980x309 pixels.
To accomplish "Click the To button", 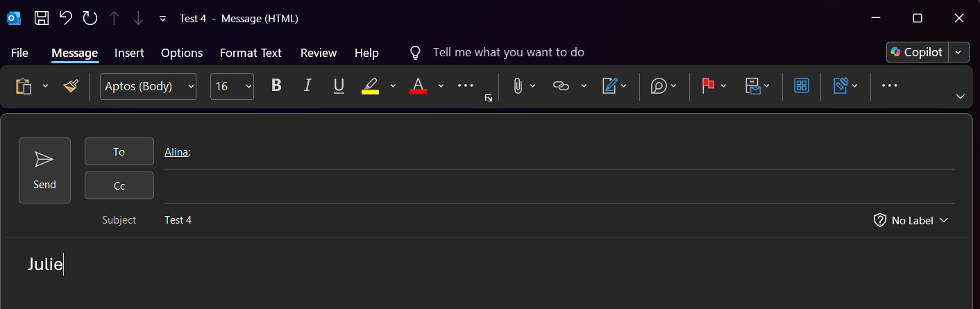I will tap(119, 151).
